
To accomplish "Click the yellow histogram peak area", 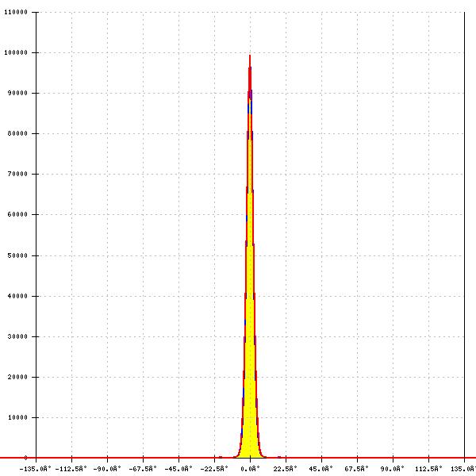I will (250, 304).
